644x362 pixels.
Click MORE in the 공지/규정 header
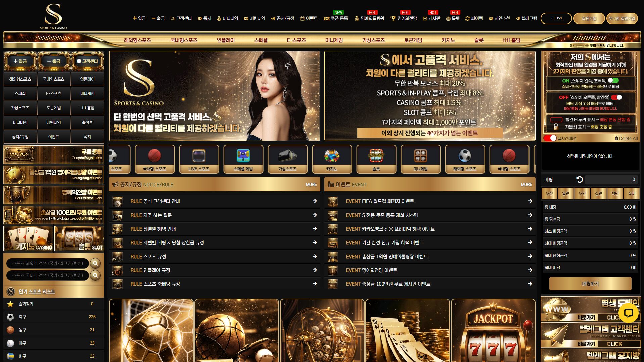[x=311, y=184]
